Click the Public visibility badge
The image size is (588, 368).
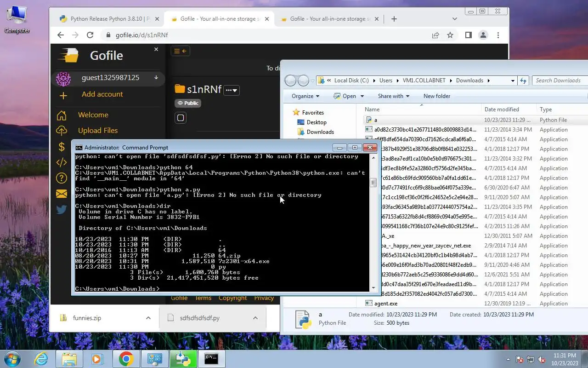coord(188,103)
